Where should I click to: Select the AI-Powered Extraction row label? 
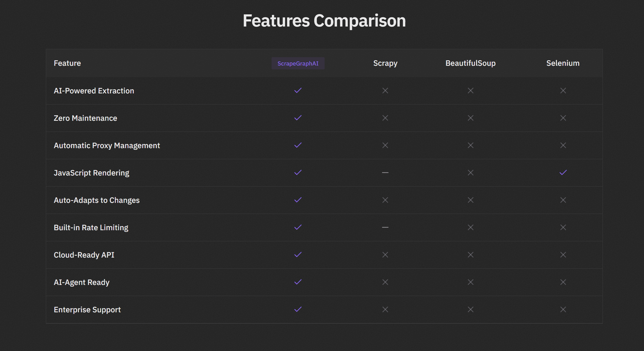coord(94,91)
